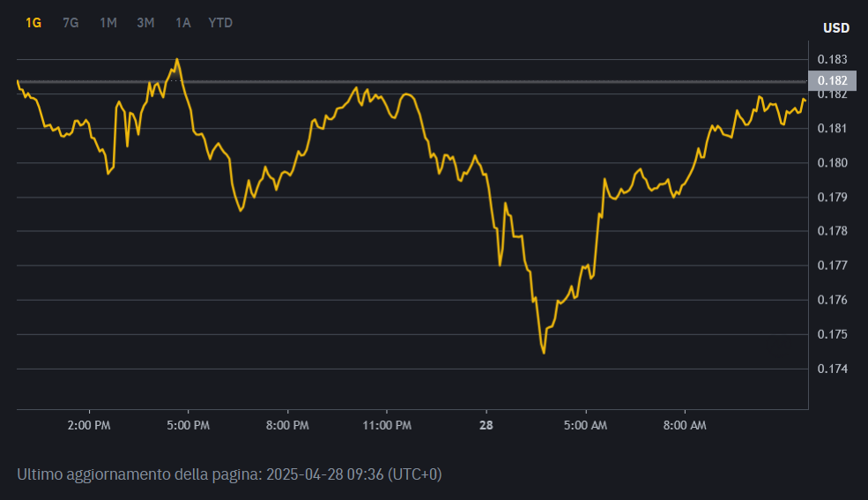Click the 0.183 price axis label

pos(832,59)
